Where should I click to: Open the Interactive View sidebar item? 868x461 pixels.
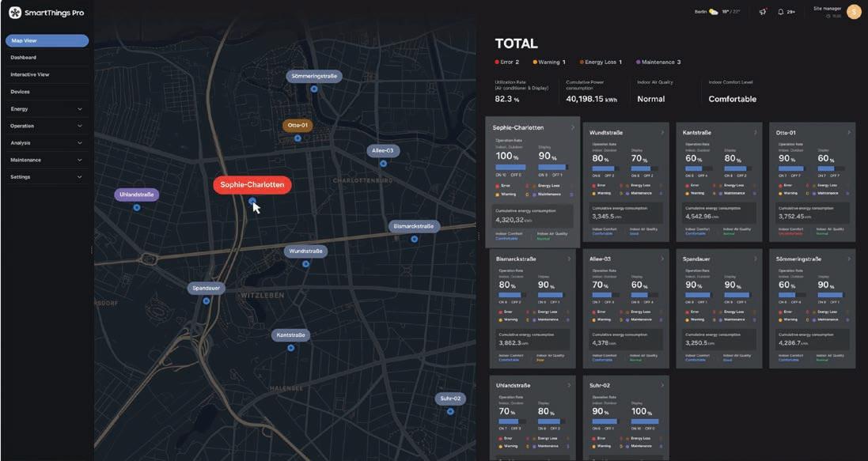pos(47,74)
